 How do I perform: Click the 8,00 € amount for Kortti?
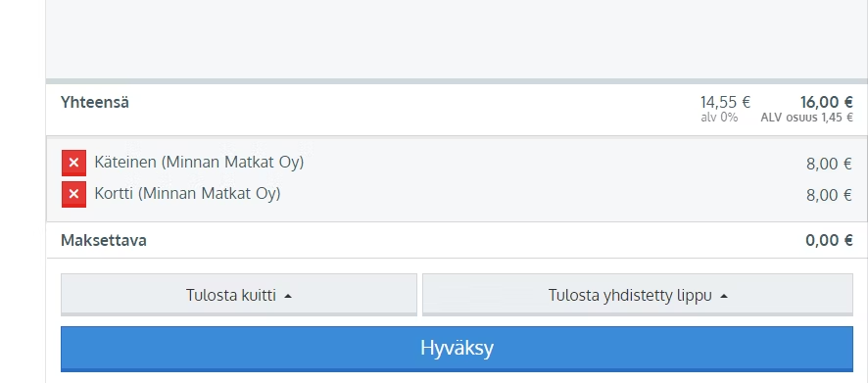point(829,195)
